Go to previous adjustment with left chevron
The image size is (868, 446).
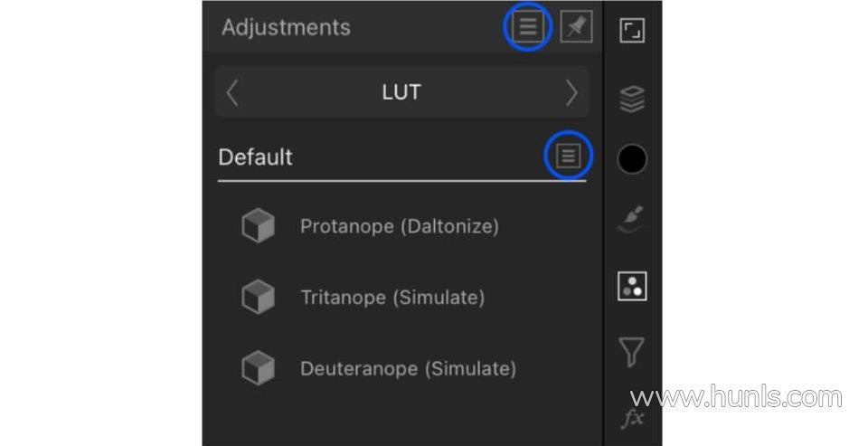tap(232, 92)
